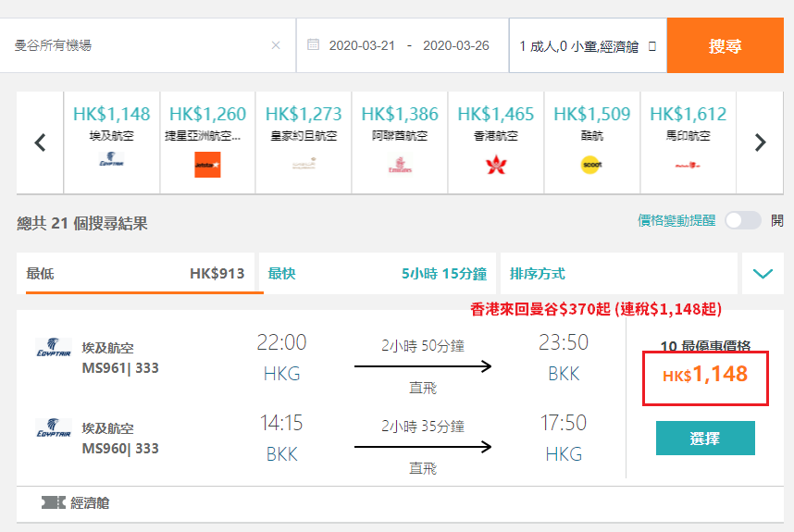The image size is (794, 532).
Task: Filter by HK$1,260 Jetstar Asia fare
Action: point(207,142)
